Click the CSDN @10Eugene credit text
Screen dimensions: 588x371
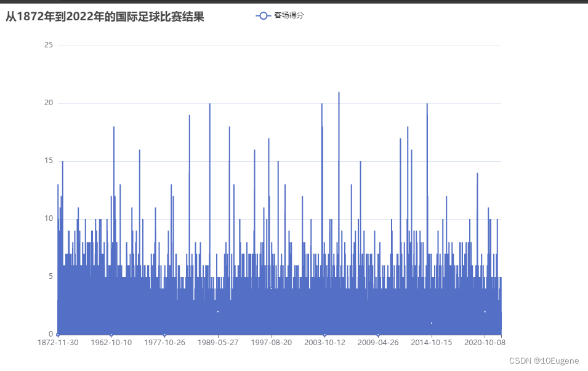pyautogui.click(x=544, y=361)
